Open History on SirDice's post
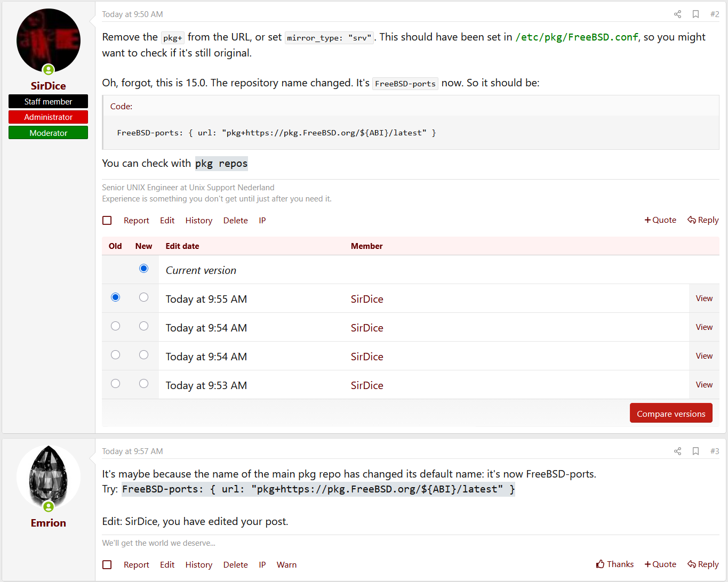The width and height of the screenshot is (728, 582). tap(198, 221)
